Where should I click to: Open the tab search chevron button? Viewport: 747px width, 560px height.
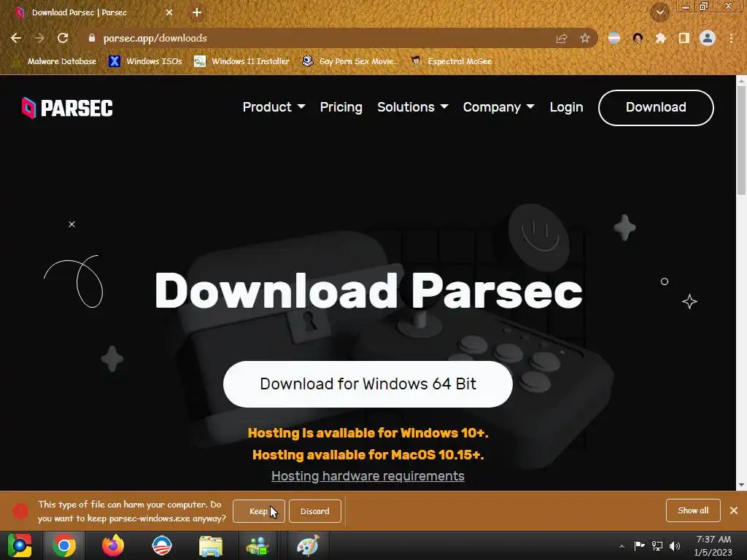[660, 12]
